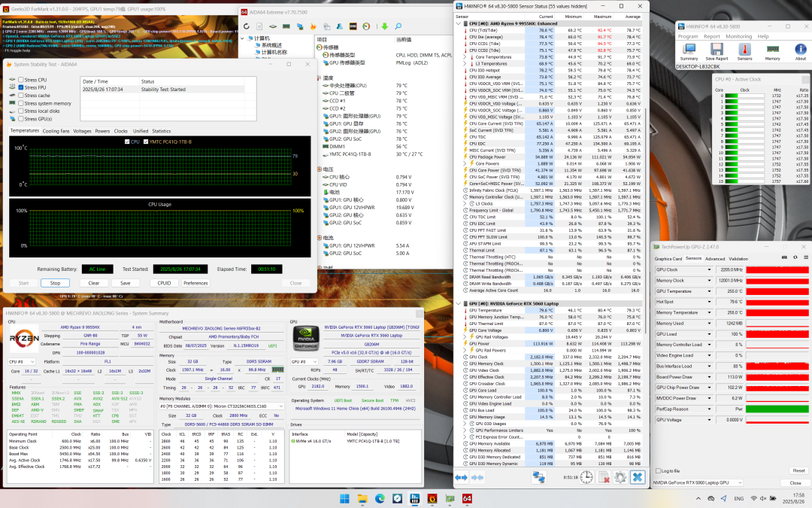Screen dimensions: 812x508
Task: Toggle the YMTC PC41Q-1TB-B graph checkbox
Action: [x=146, y=141]
